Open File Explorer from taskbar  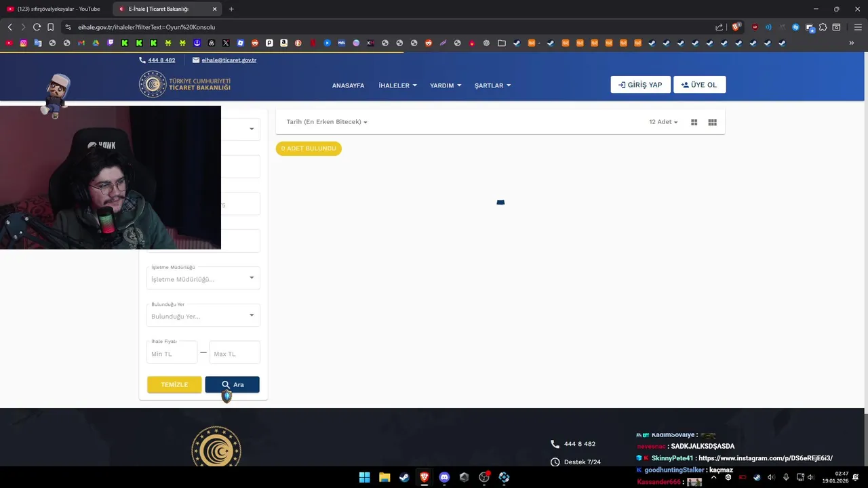[x=384, y=477]
